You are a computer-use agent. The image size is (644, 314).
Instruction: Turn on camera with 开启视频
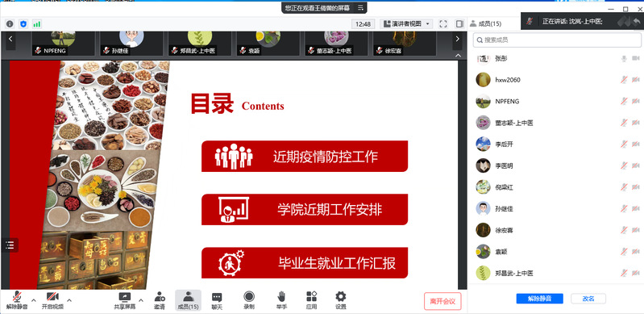(52, 300)
